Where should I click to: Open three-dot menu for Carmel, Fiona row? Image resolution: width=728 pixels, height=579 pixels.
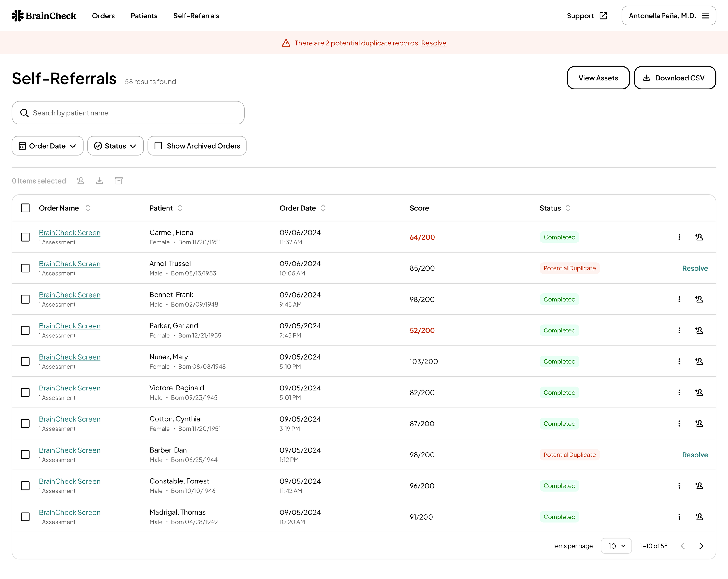(679, 237)
